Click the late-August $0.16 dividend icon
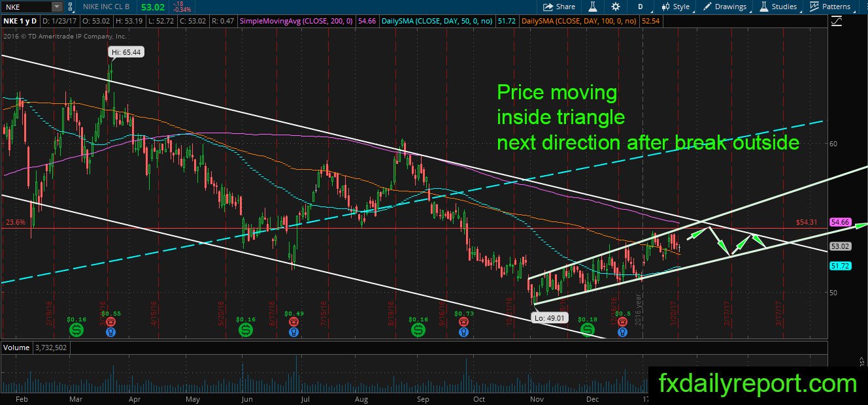This screenshot has height=405, width=868. click(418, 331)
